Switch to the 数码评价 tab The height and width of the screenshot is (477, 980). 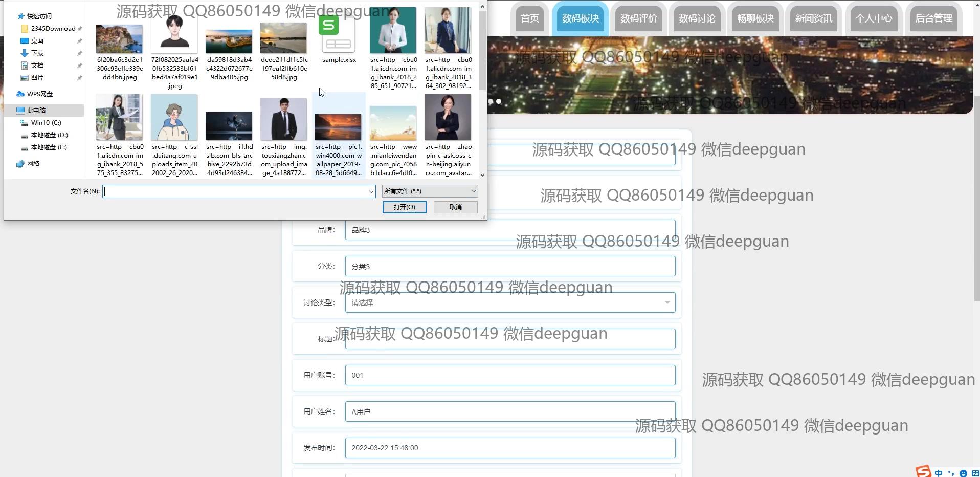[x=638, y=18]
